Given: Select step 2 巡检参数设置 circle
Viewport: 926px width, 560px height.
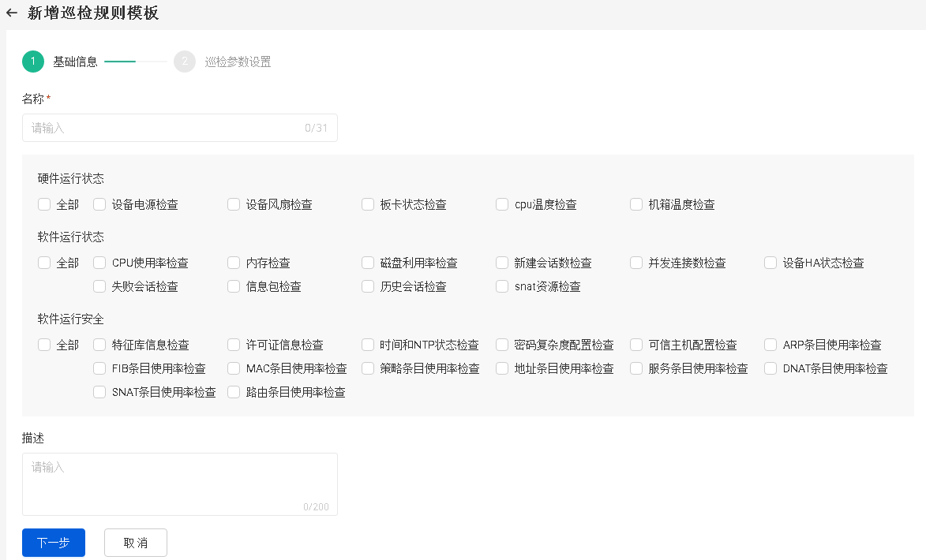Looking at the screenshot, I should (185, 62).
